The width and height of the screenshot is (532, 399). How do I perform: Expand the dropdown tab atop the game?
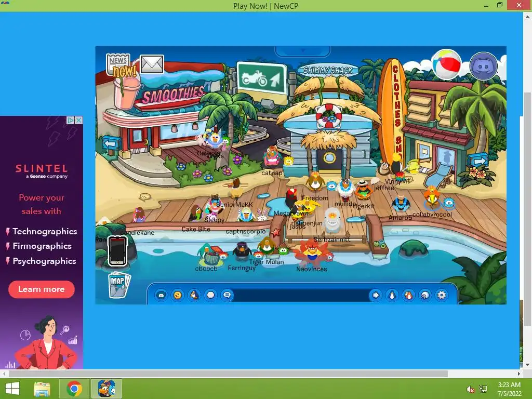coord(303,51)
